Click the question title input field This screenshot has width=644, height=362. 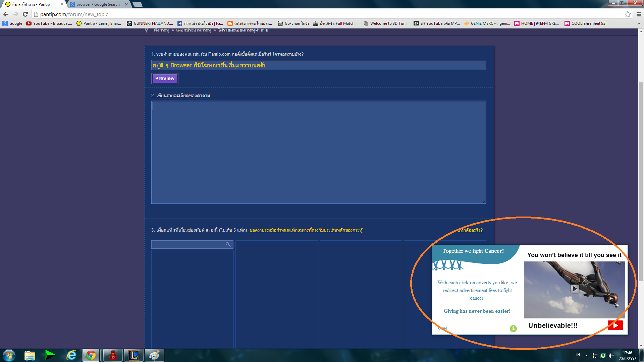coord(318,65)
